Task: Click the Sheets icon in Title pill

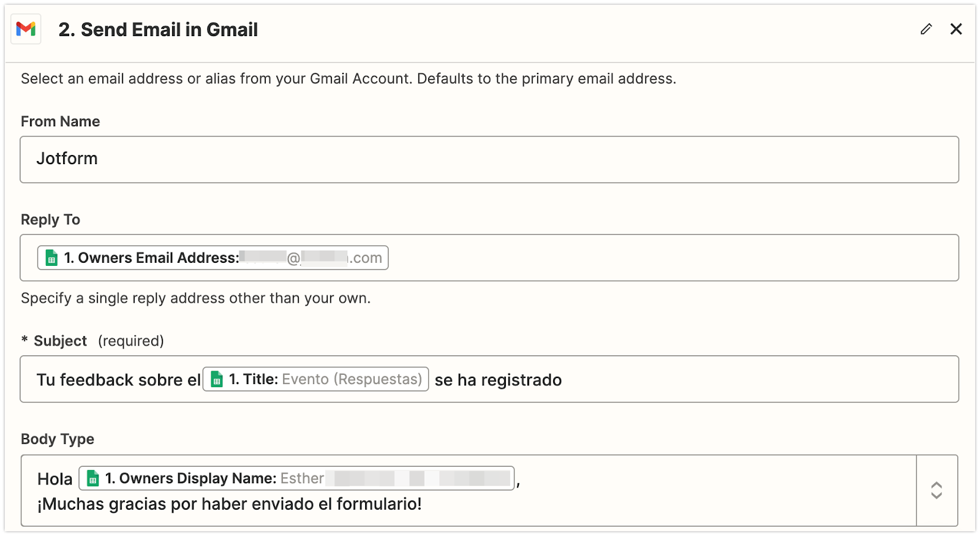Action: click(217, 380)
